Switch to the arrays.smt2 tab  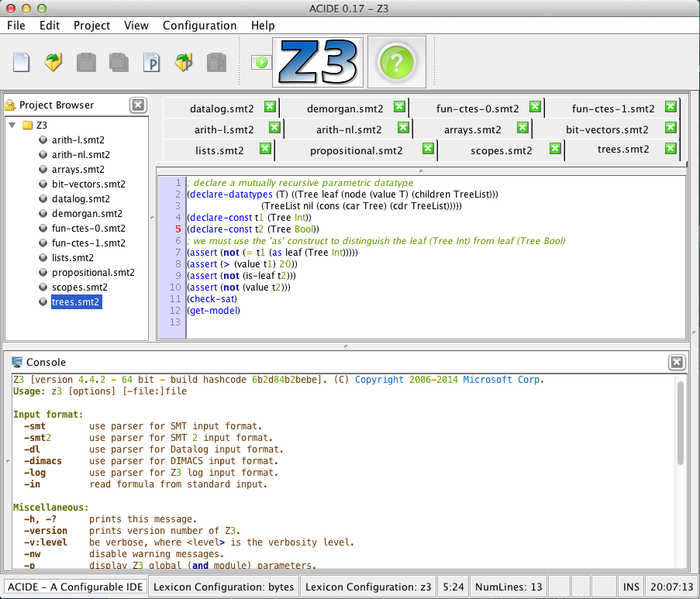[472, 129]
